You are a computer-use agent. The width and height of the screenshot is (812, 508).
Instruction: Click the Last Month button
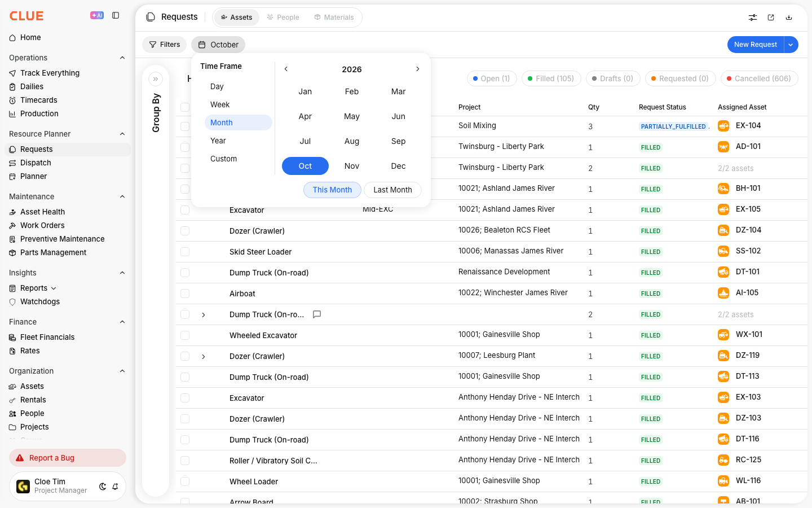coord(392,190)
